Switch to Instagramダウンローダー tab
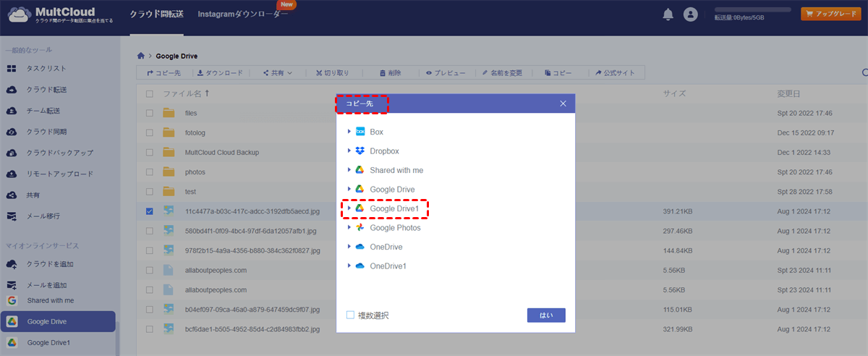This screenshot has width=868, height=356. point(243,14)
